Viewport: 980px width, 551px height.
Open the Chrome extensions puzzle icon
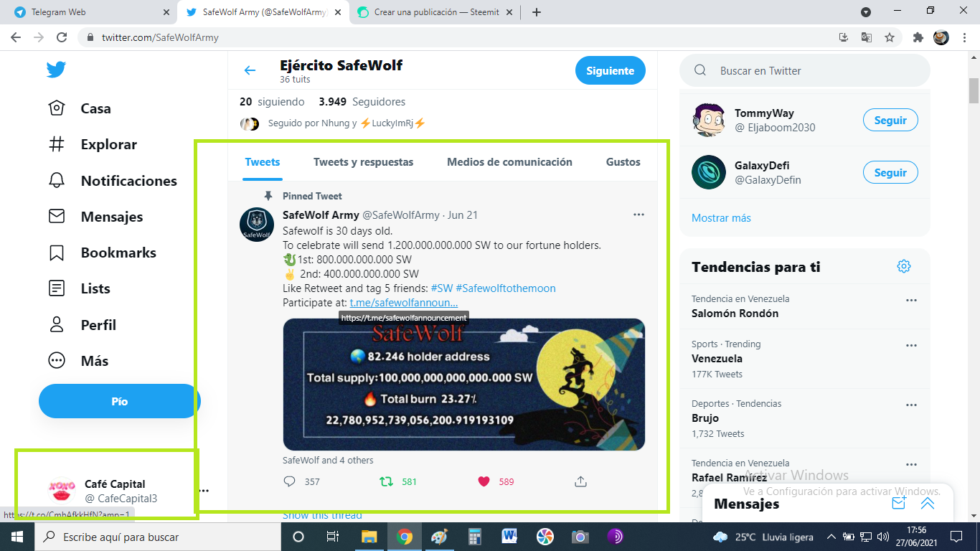coord(918,37)
